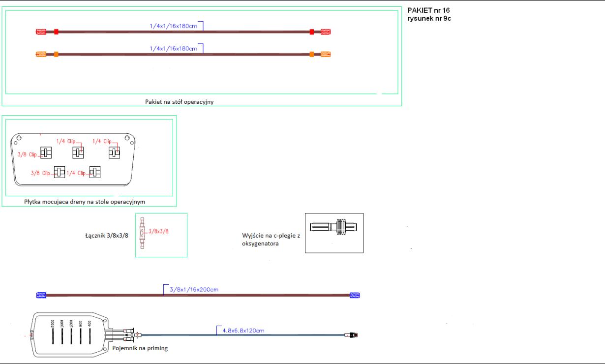Select the "Pakiet na stół operacyjny" caption

click(x=182, y=102)
